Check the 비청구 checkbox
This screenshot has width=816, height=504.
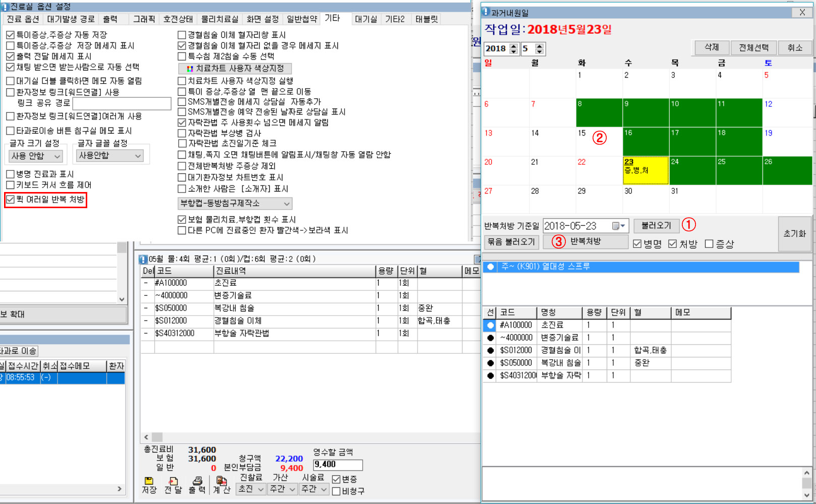(336, 491)
